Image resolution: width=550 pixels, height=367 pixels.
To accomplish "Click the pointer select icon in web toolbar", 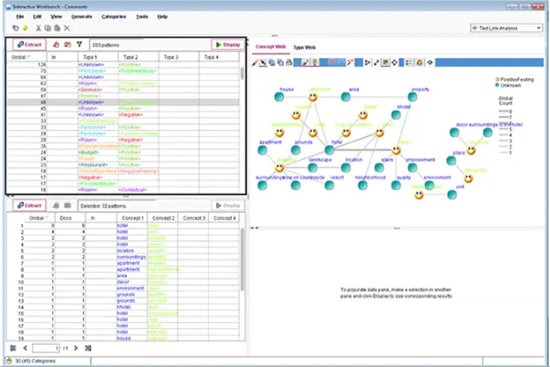I will pyautogui.click(x=263, y=62).
